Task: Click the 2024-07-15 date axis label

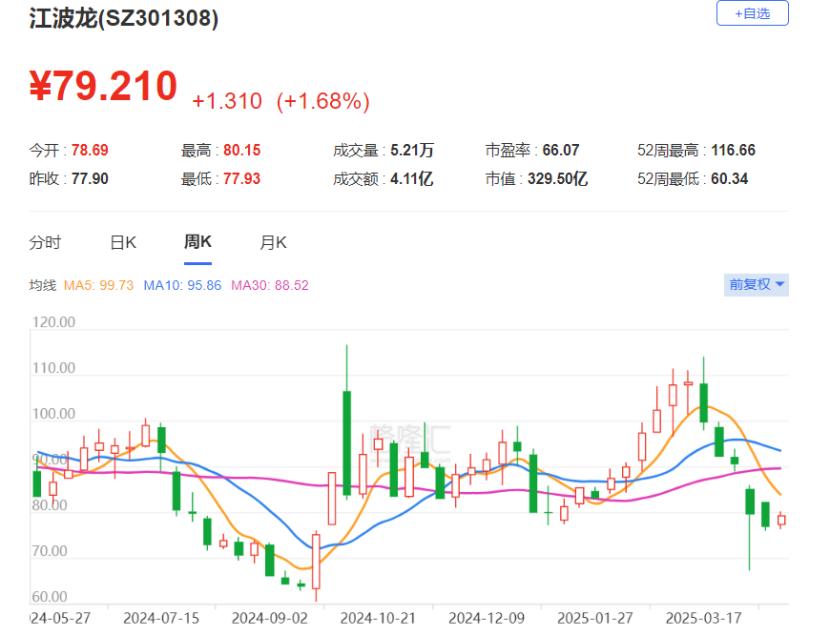Action: point(161,618)
